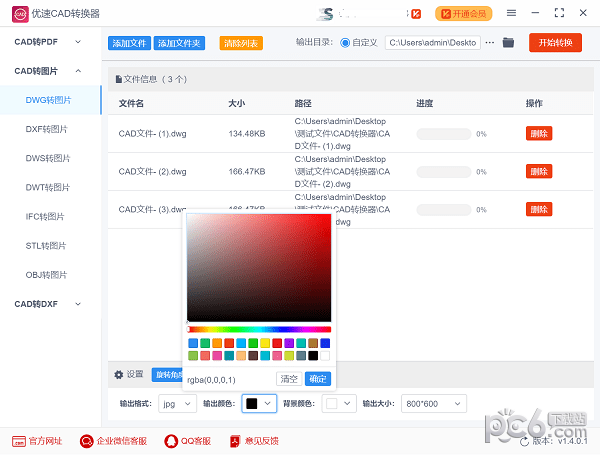The image size is (600, 455).
Task: Click the 官方网址 website icon
Action: [x=19, y=441]
